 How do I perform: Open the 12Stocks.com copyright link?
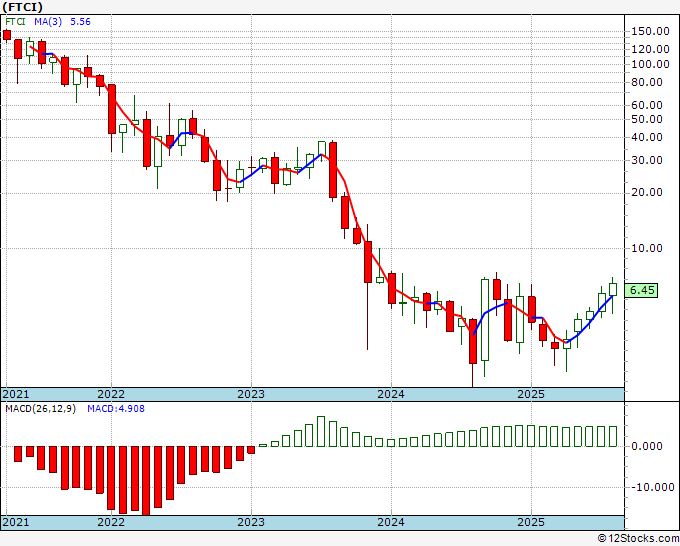click(638, 539)
